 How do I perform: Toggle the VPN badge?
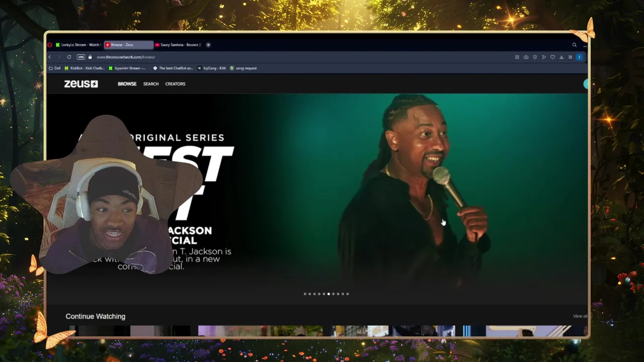click(80, 57)
